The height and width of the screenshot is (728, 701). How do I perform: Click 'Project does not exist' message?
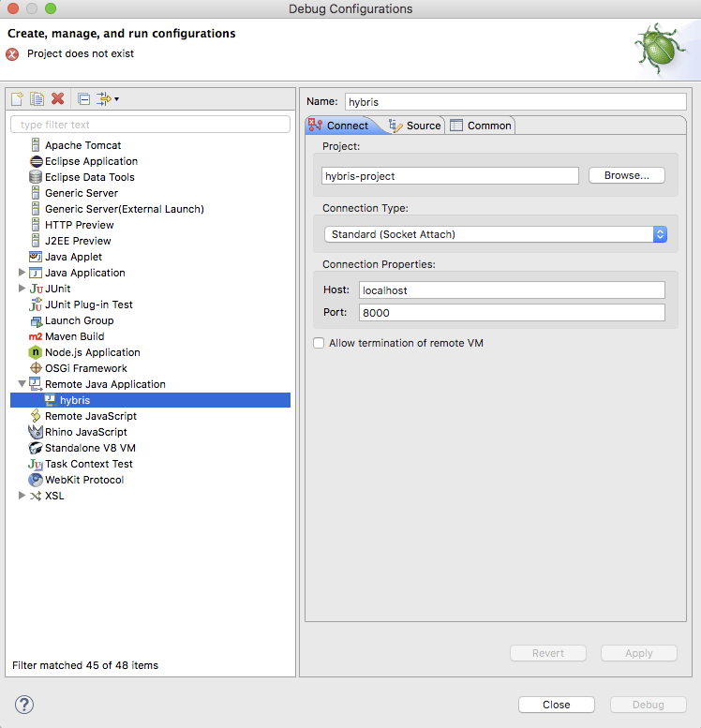(x=81, y=53)
